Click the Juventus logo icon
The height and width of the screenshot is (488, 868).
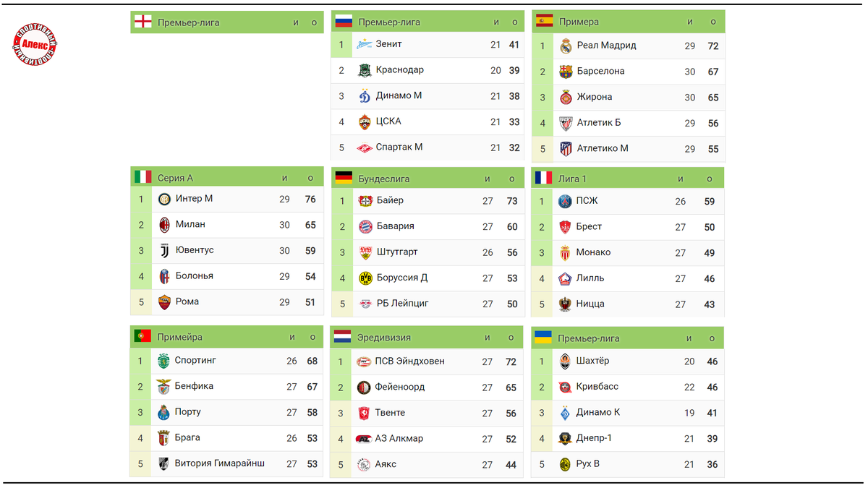click(164, 251)
